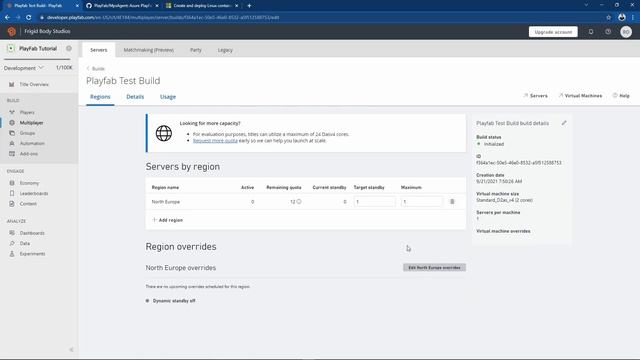Screen dimensions: 640x360
Task: Click the Multiplayer globe sidebar icon
Action: click(12, 122)
